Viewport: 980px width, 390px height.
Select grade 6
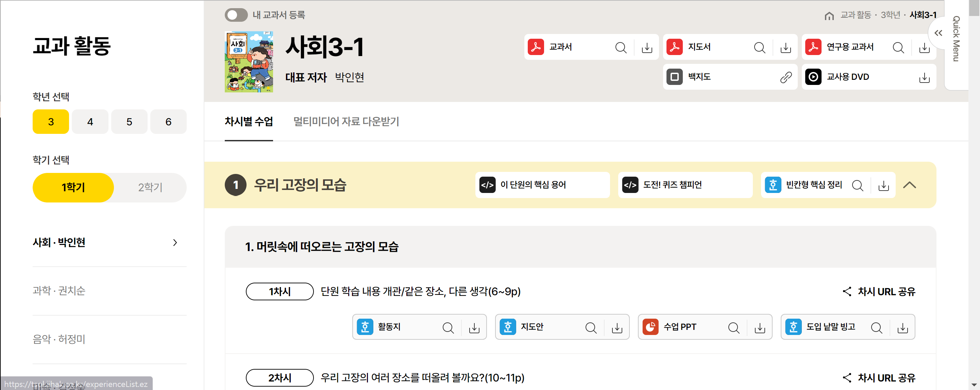click(x=168, y=122)
